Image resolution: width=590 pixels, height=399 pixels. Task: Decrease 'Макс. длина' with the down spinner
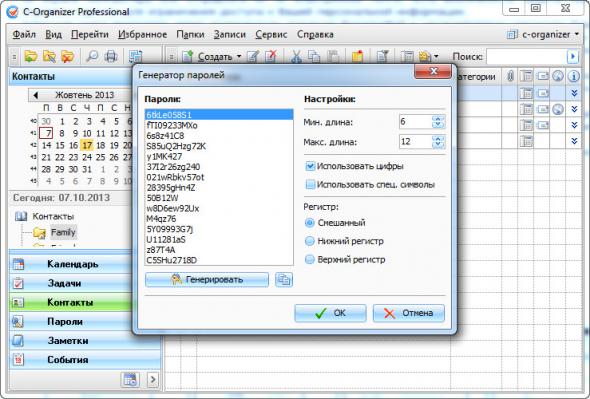coord(438,145)
